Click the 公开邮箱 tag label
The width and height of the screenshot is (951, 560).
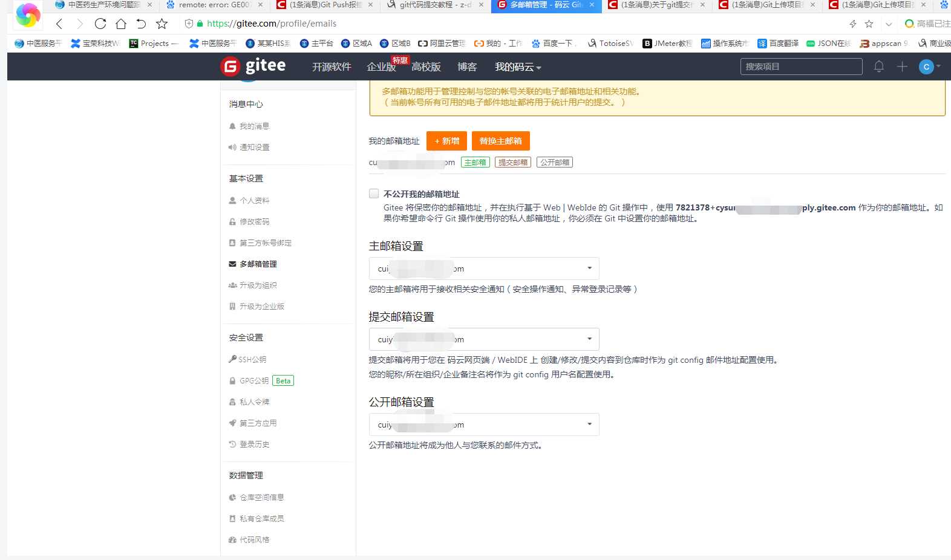pyautogui.click(x=555, y=162)
